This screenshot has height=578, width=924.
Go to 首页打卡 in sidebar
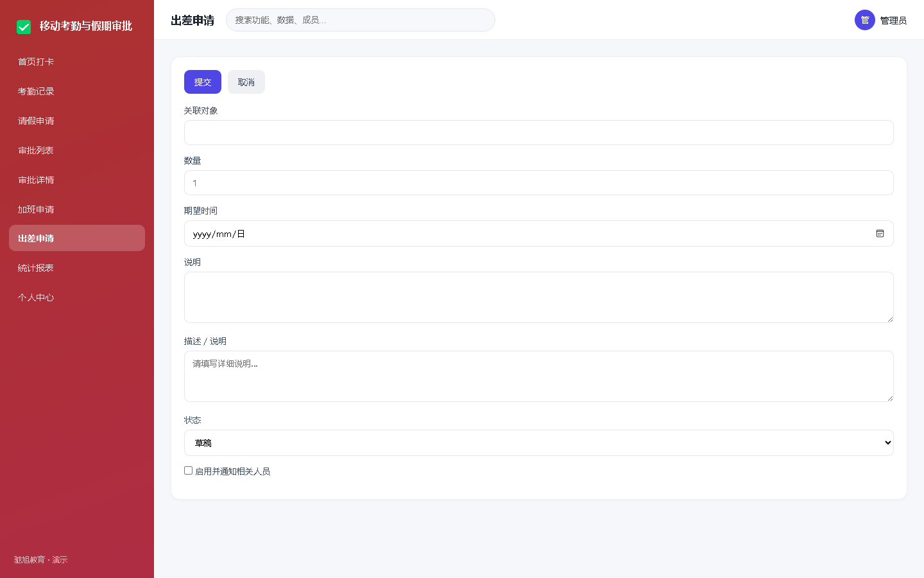click(x=77, y=62)
